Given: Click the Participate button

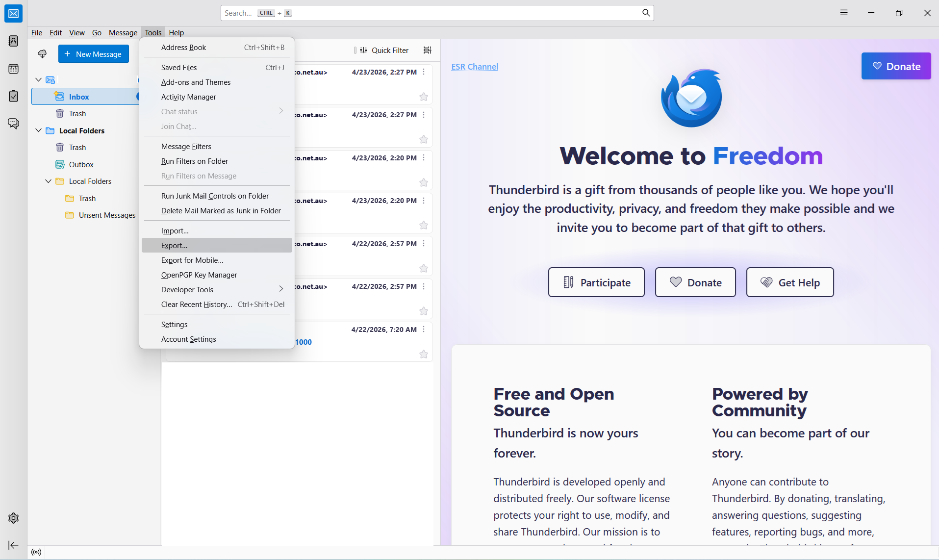Looking at the screenshot, I should [x=596, y=282].
